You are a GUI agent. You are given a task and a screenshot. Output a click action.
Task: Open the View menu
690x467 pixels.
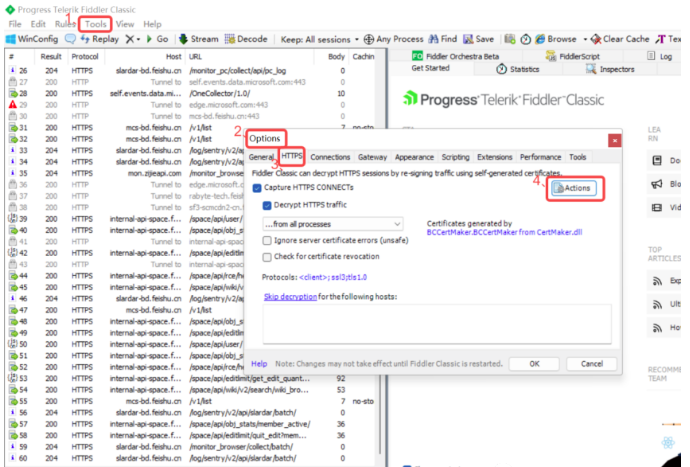click(125, 24)
